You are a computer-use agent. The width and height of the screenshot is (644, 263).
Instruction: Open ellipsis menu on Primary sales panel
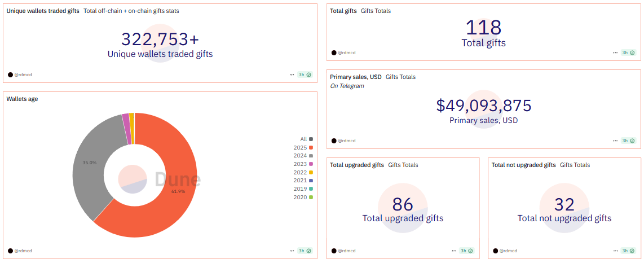[x=615, y=141]
